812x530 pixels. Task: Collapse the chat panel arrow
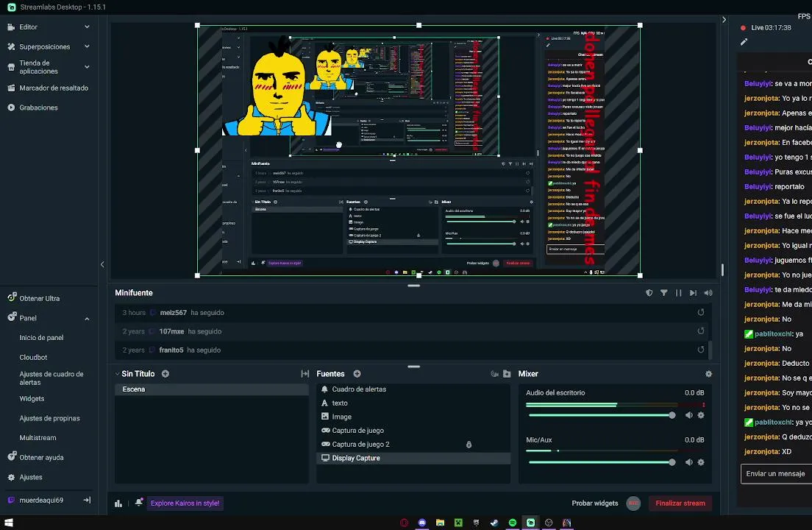[724, 20]
